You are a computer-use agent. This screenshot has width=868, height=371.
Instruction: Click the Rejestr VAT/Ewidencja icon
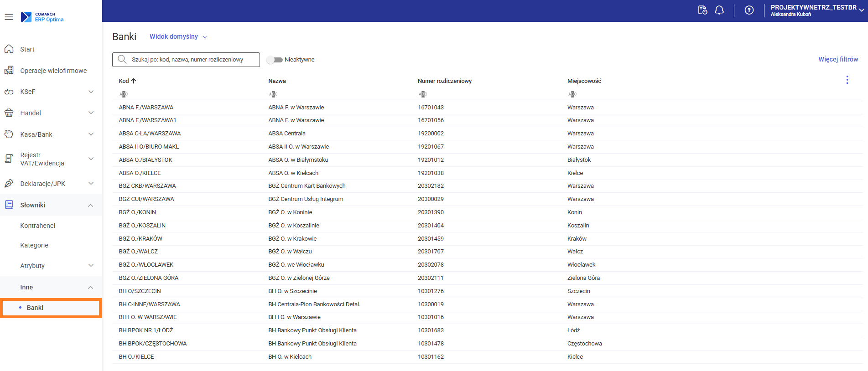9,159
